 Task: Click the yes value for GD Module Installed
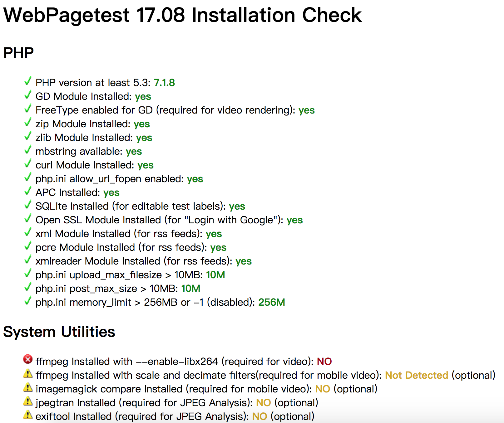pos(143,97)
